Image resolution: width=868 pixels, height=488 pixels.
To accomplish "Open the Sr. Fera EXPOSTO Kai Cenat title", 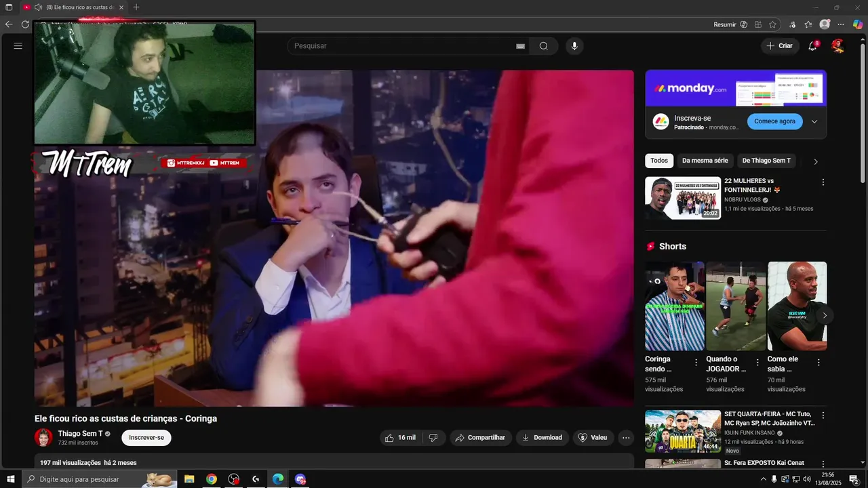I will [764, 463].
